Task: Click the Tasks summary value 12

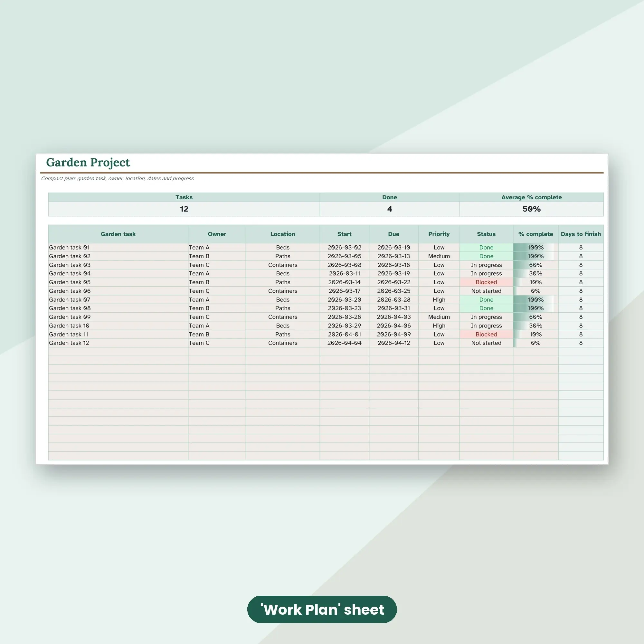Action: point(184,209)
